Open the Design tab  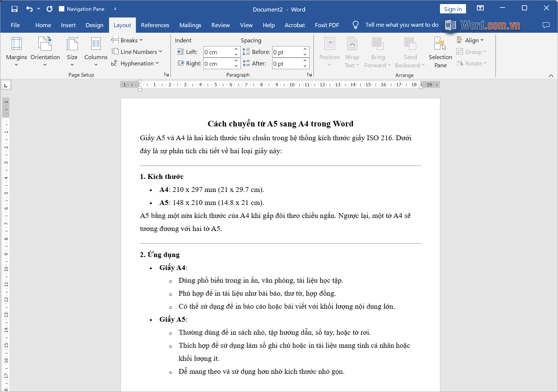pyautogui.click(x=95, y=25)
